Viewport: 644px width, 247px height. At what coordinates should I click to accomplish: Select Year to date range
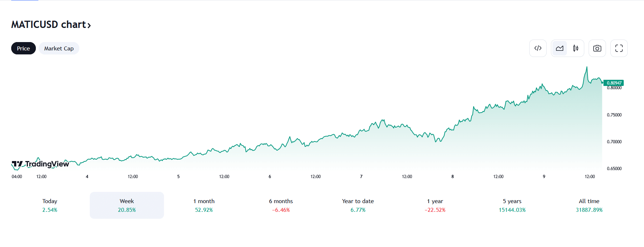pos(358,205)
